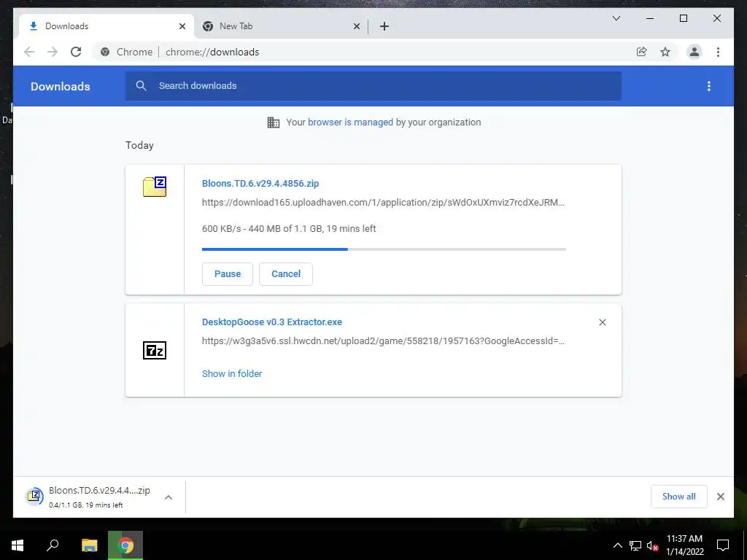Image resolution: width=747 pixels, height=560 pixels.
Task: Click the hwcdn.net source URL text
Action: click(x=383, y=341)
